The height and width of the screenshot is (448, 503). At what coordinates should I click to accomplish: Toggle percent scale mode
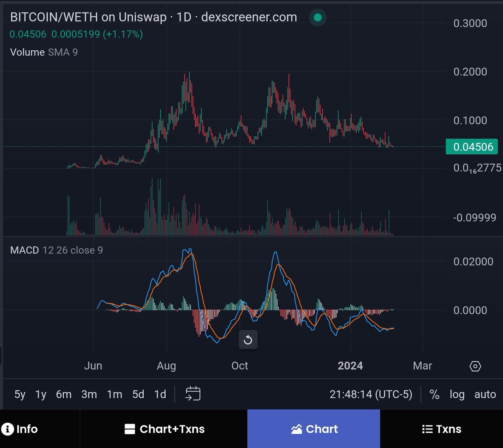point(435,394)
